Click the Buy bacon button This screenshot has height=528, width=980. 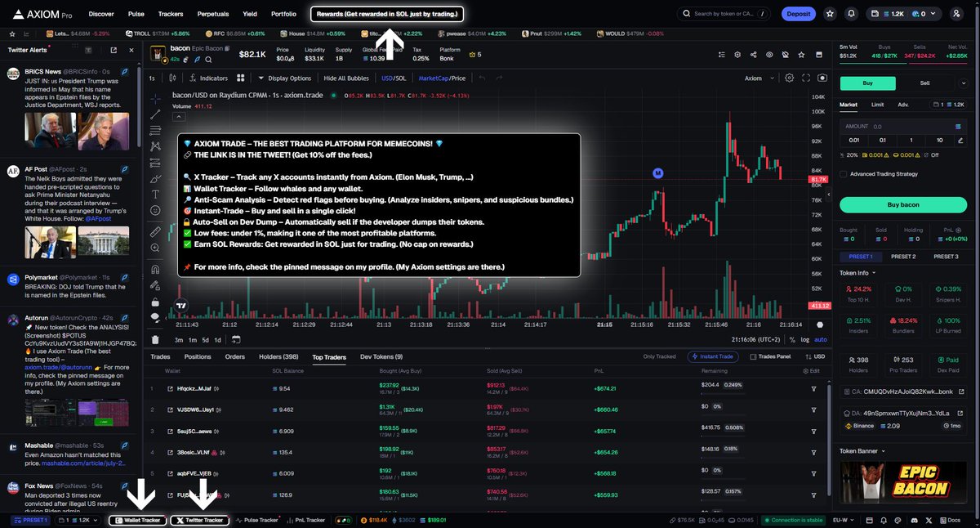tap(902, 204)
